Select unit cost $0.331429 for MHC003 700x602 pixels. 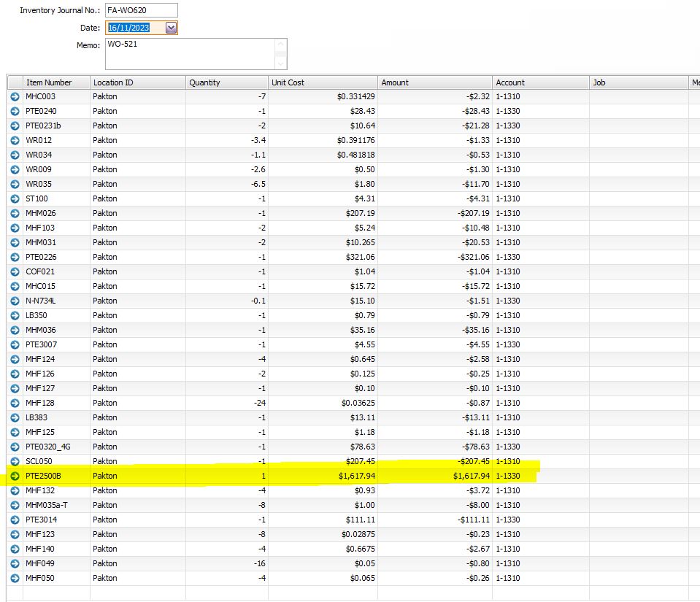coord(323,96)
